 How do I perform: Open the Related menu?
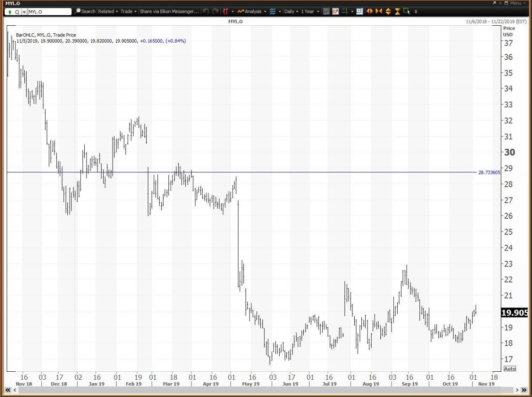click(x=108, y=11)
